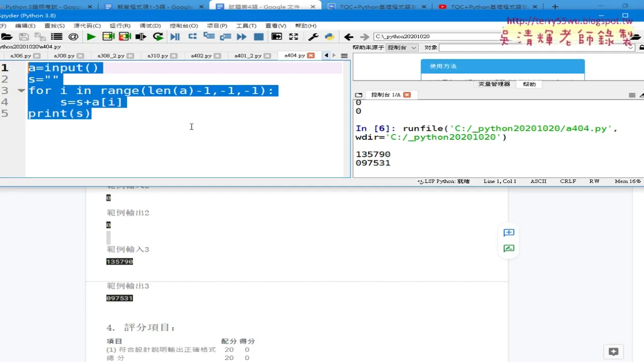This screenshot has width=644, height=362.
Task: Open file with the folder icon in Spyder toolbar
Action: pos(7,37)
